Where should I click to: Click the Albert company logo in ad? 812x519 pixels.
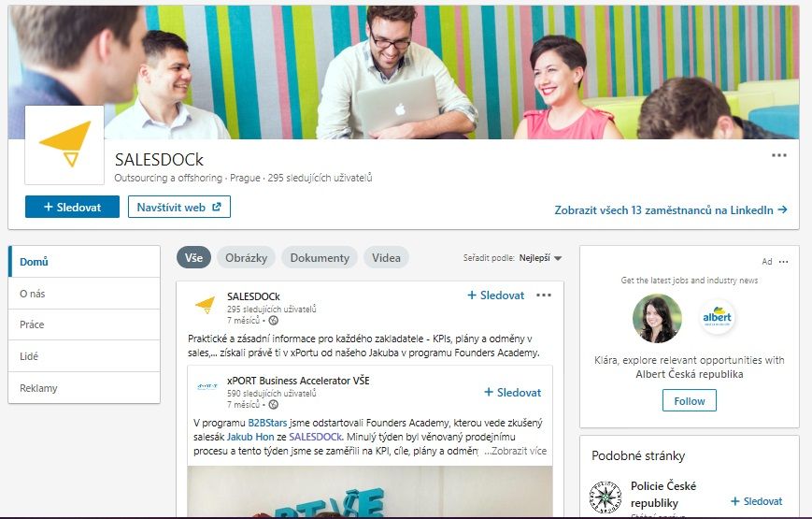click(x=718, y=317)
